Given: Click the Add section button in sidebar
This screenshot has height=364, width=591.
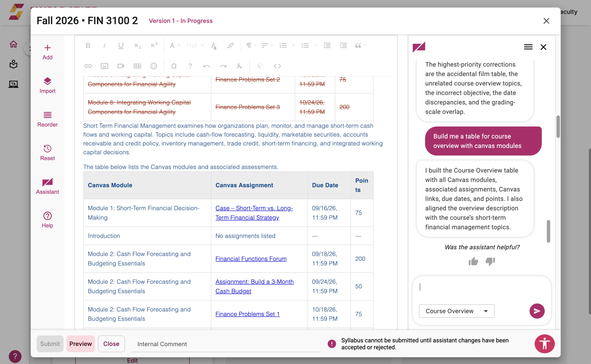Looking at the screenshot, I should click(x=48, y=52).
